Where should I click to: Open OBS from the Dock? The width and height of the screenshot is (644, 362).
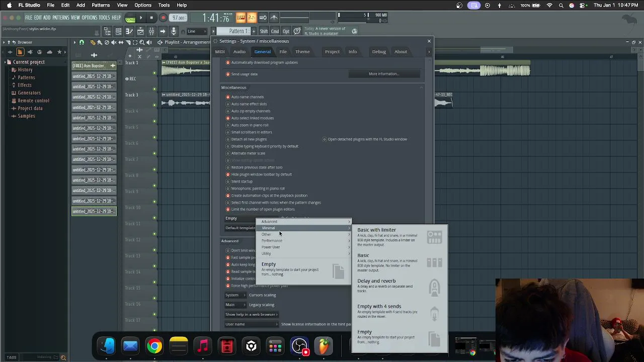pos(299,346)
